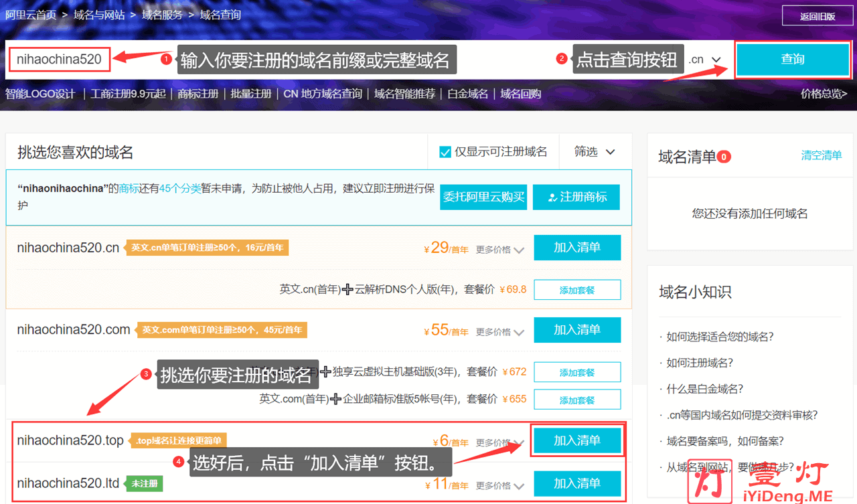857x504 pixels.
Task: Open 如何选择适合您的域名? article
Action: tap(720, 337)
